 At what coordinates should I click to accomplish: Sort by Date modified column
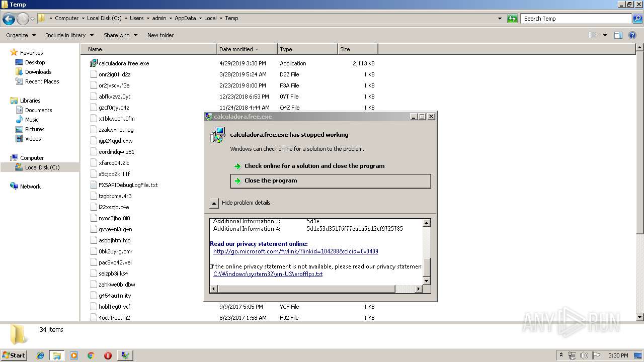[247, 49]
